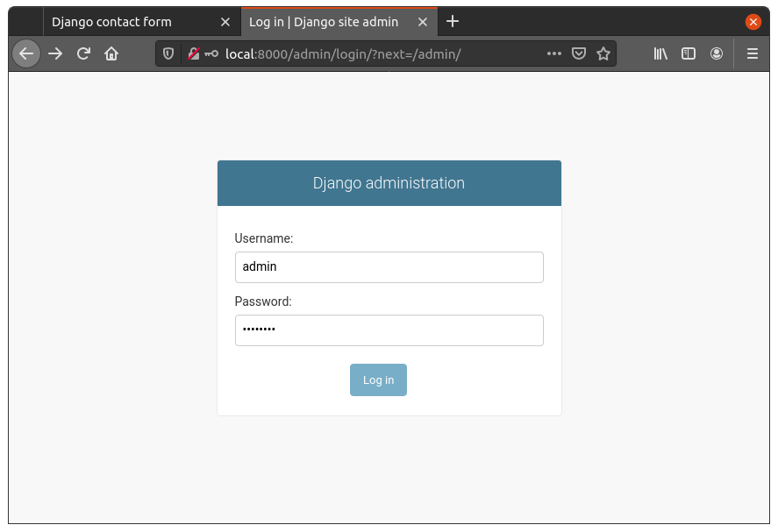The width and height of the screenshot is (778, 532).
Task: Close the Django contact form tab
Action: pyautogui.click(x=225, y=22)
